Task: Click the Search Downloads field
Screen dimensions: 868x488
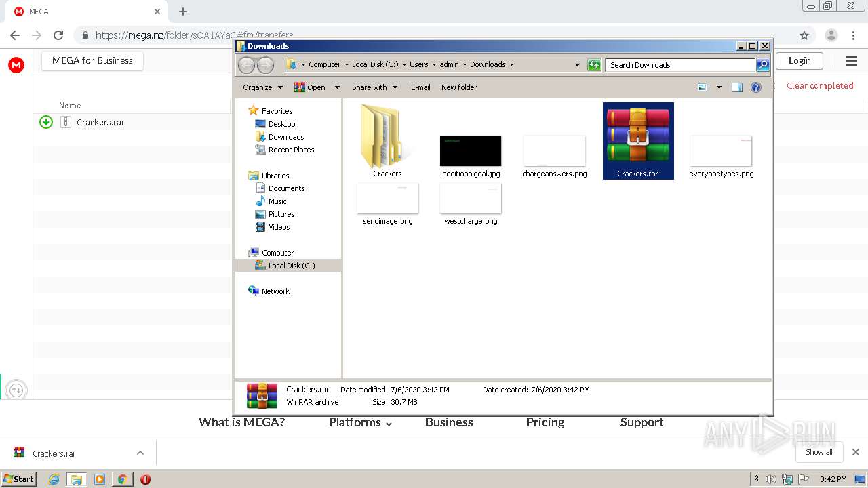Action: tap(680, 65)
